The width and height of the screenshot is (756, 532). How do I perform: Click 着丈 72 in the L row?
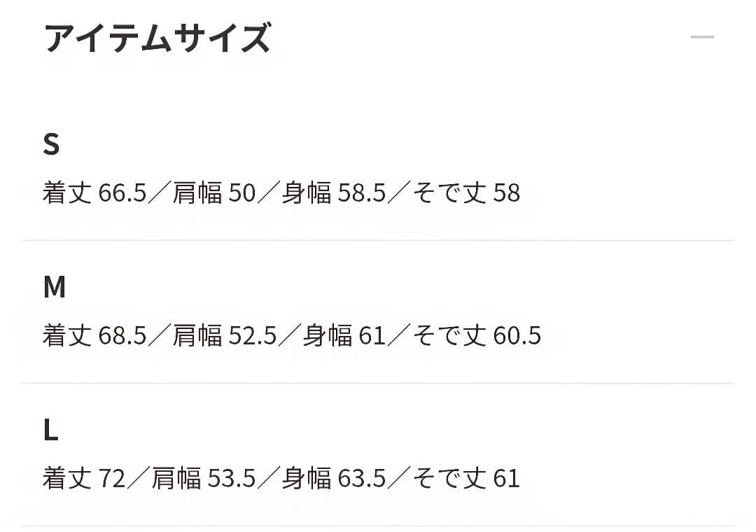click(84, 479)
